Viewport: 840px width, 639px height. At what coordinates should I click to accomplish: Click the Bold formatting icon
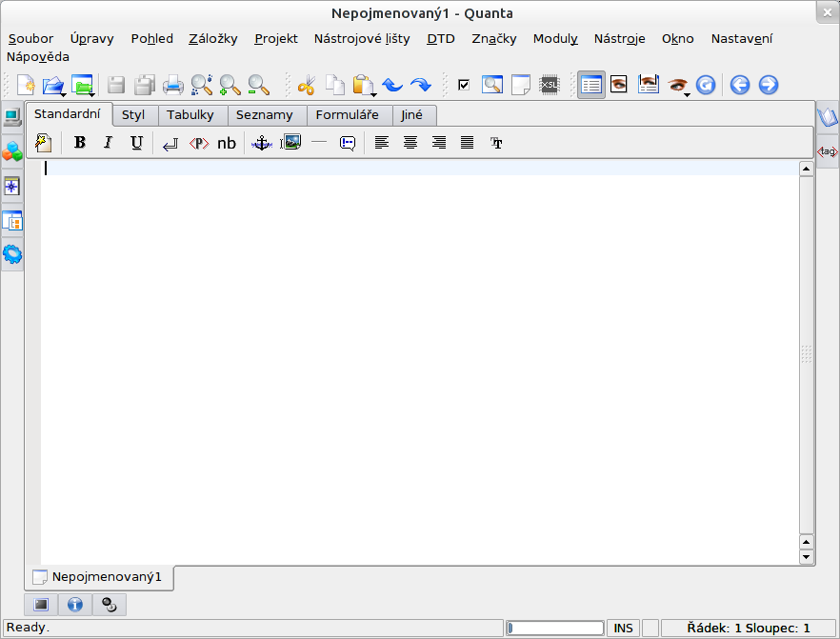point(80,143)
